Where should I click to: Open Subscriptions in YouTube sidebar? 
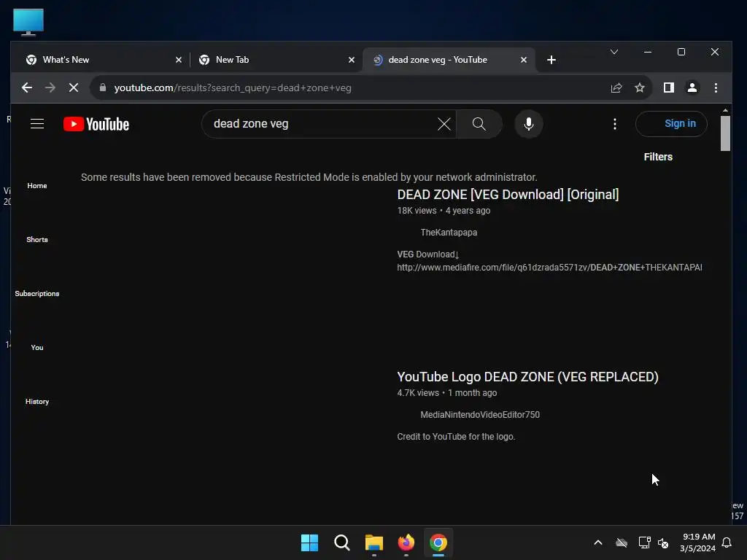pyautogui.click(x=37, y=293)
